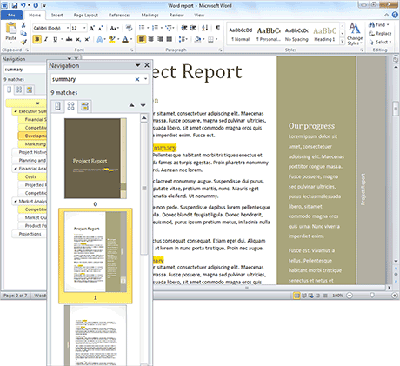Open front Navigation pane options arrow in title bar
Screen dimensions: 400x366
138,65
